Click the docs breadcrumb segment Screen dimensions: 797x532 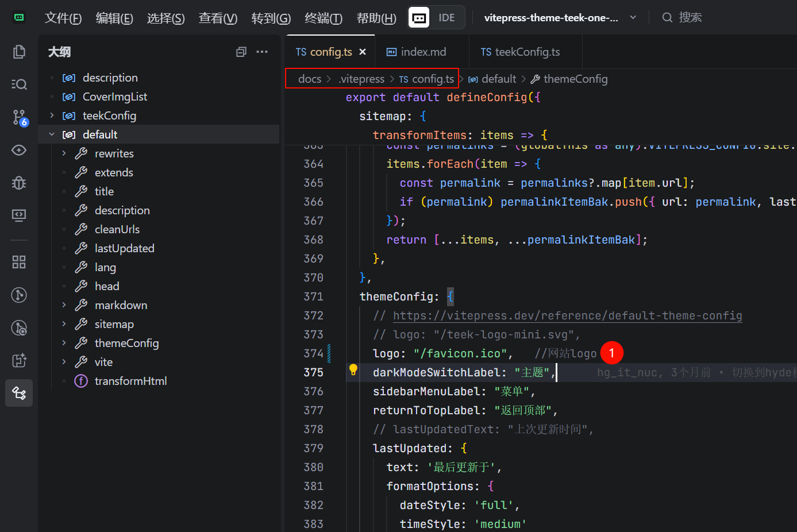coord(310,79)
